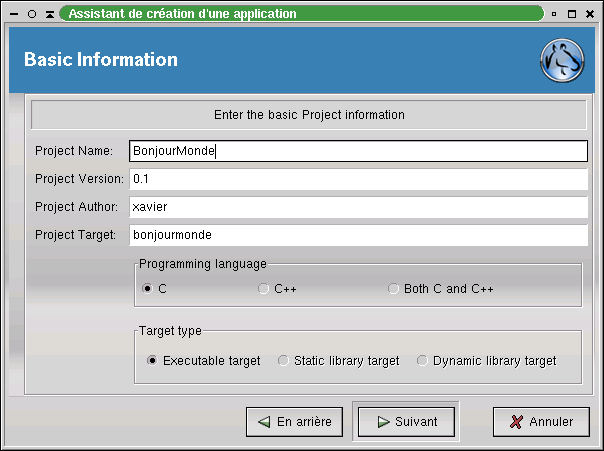The image size is (604, 451).
Task: Click the Project Author field containing xavier
Action: pos(357,207)
